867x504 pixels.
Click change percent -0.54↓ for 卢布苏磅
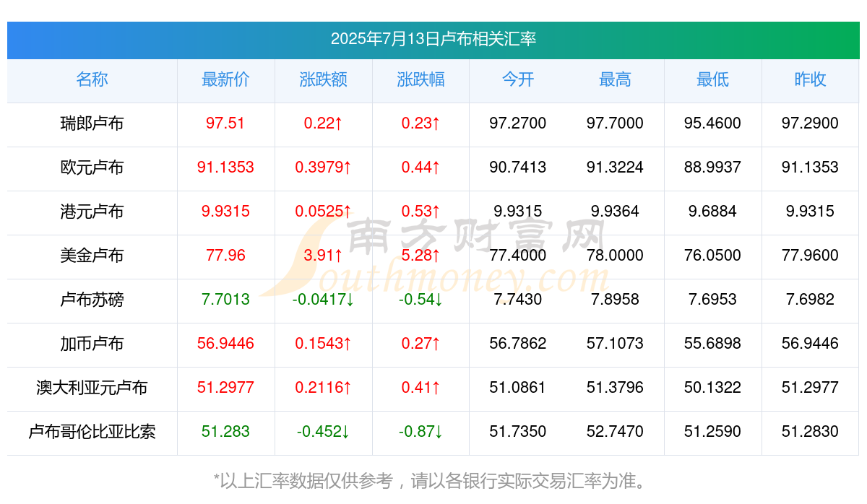point(420,300)
